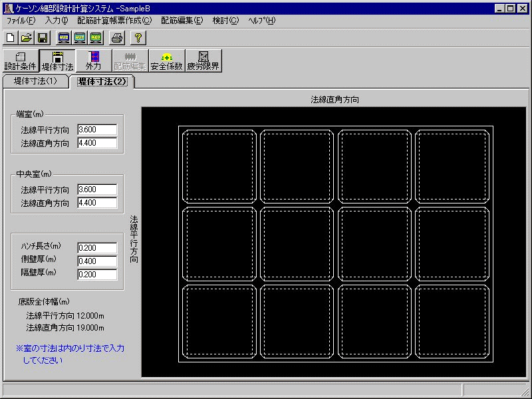The width and height of the screenshot is (532, 399).
Task: Select the 外力 toolbar button
Action: [x=93, y=61]
